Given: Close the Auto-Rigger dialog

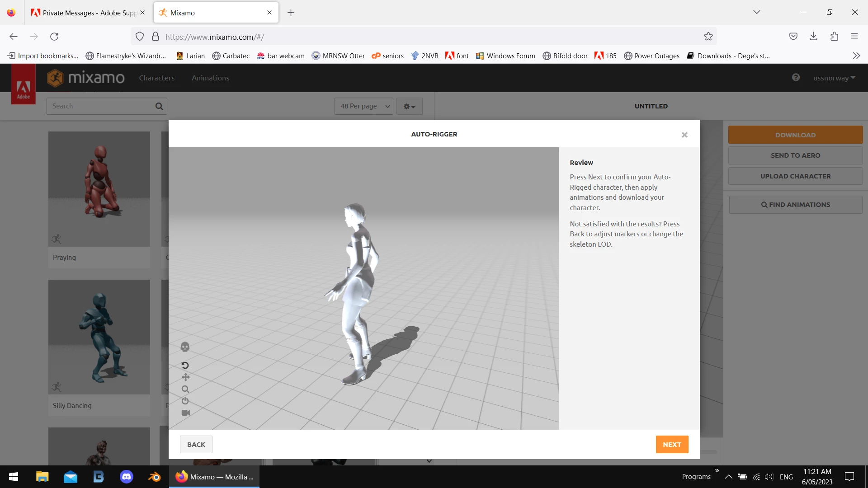Looking at the screenshot, I should (684, 135).
